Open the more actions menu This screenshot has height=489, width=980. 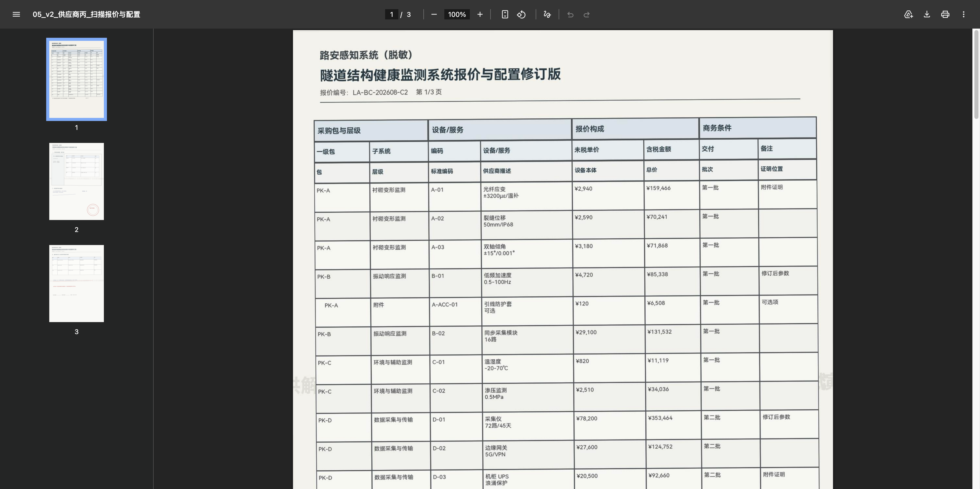(964, 15)
